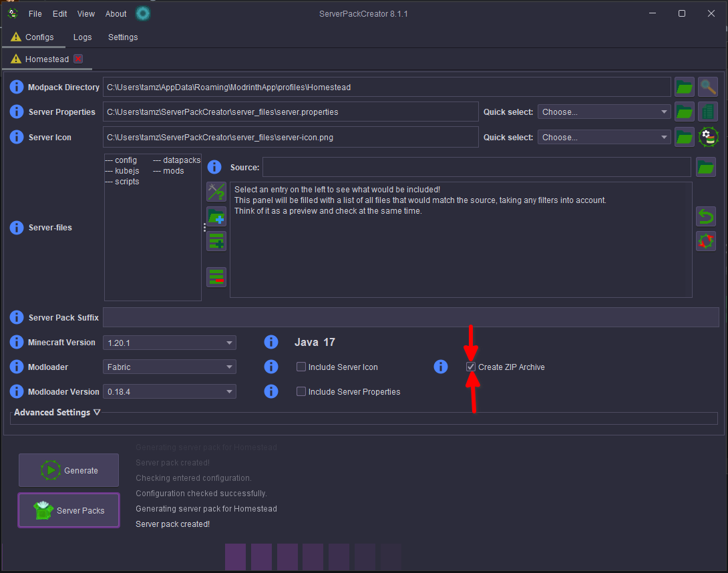The width and height of the screenshot is (728, 573).
Task: Click info icon next to Include Server Properties
Action: (271, 391)
